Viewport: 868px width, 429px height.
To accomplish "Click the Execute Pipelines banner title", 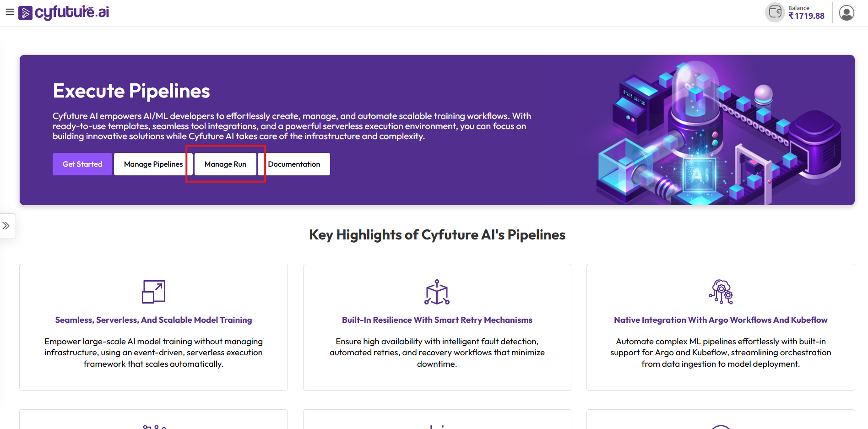I will point(131,91).
